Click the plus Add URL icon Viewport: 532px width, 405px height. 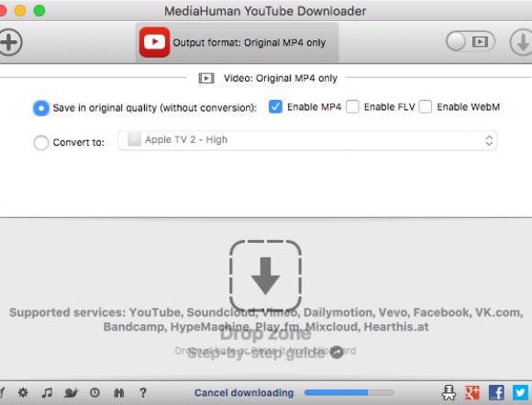coord(10,42)
